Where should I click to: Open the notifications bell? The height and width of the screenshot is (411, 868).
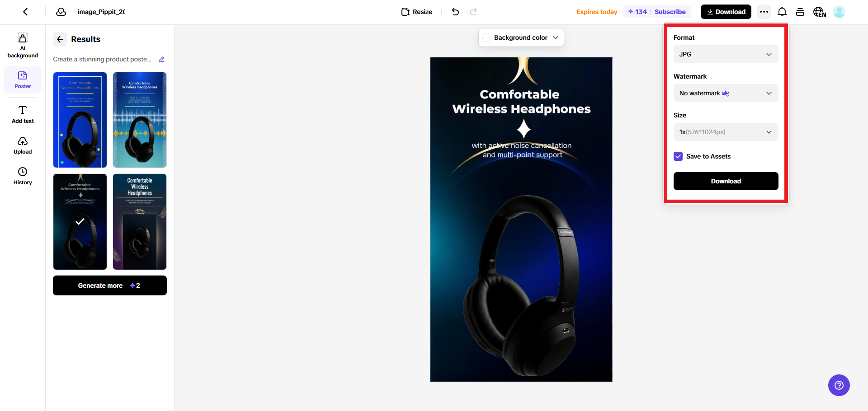click(x=782, y=12)
